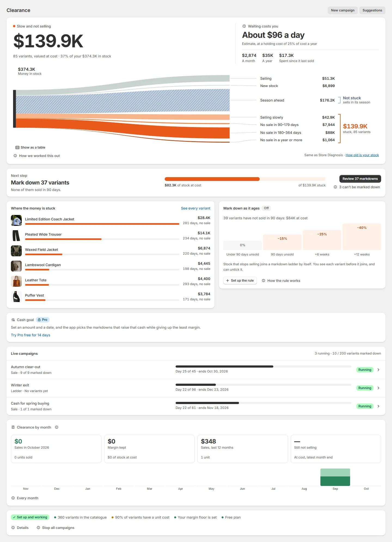Click the icon beside "Stop all campaigns"

pos(38,528)
